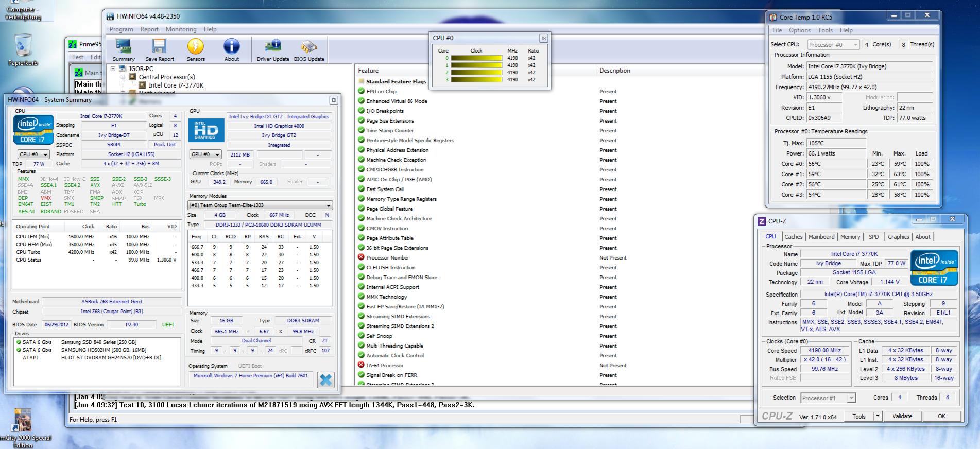
Task: Switch to the Memory tab in CPU-Z
Action: coord(850,237)
